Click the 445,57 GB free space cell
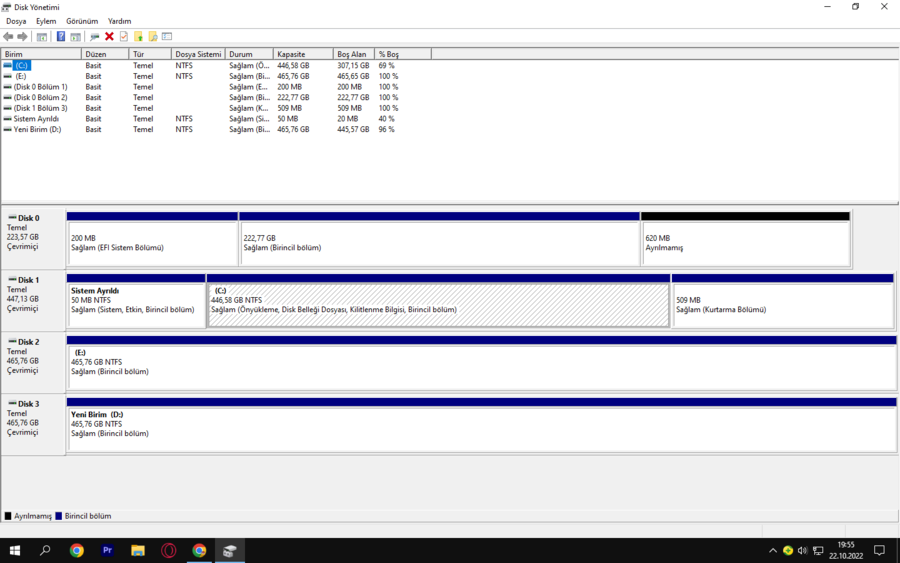 coord(353,129)
